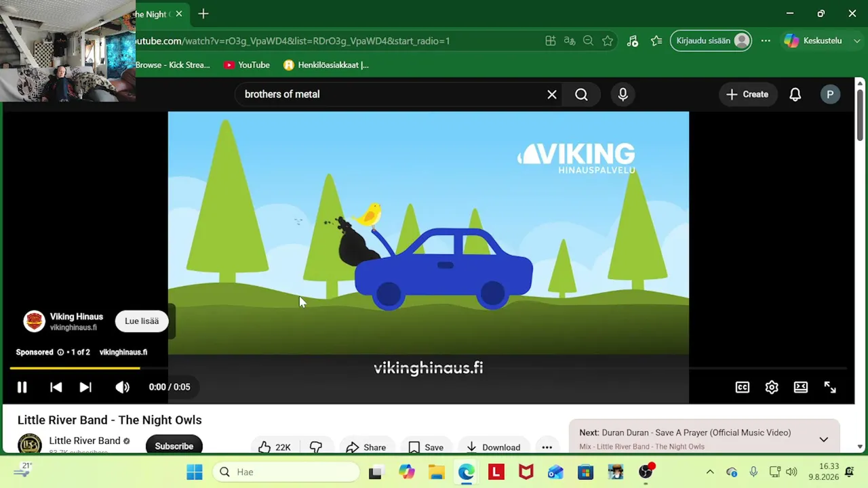Seek on the ad progress bar
This screenshot has height=488, width=868.
click(x=429, y=368)
